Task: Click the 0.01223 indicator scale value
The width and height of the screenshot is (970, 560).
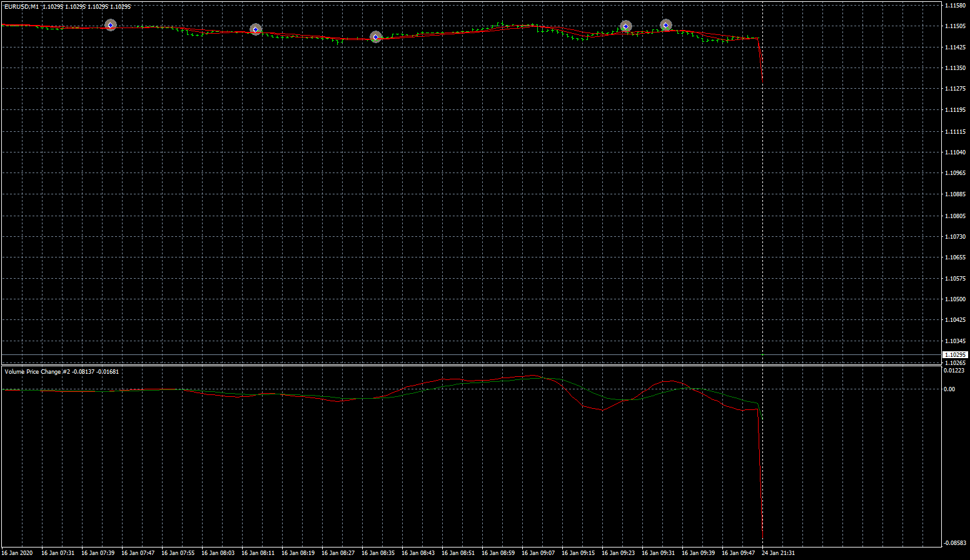Action: pos(953,371)
